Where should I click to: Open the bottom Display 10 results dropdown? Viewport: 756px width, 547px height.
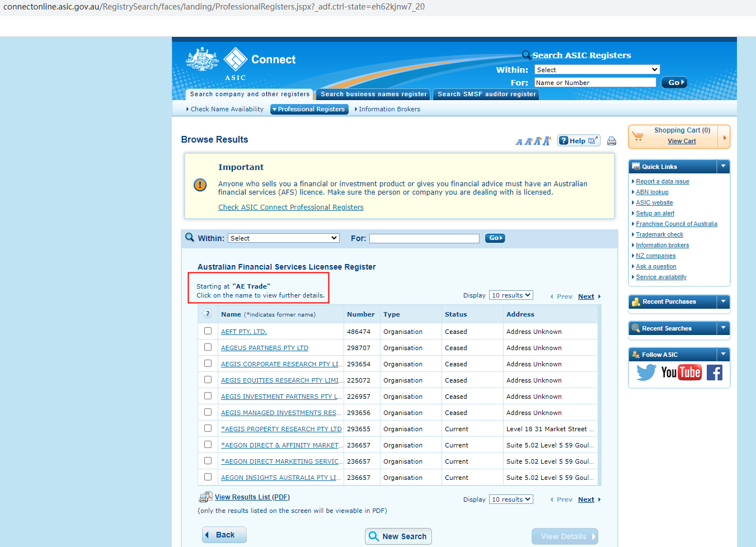pyautogui.click(x=511, y=499)
